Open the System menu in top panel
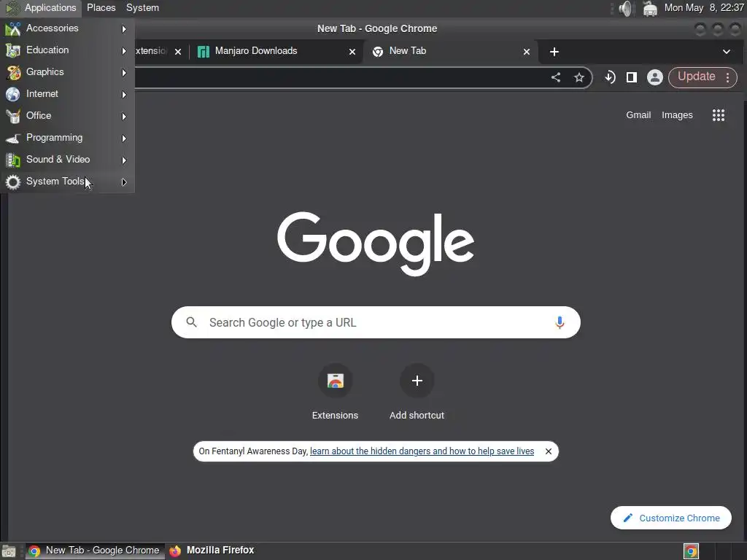747x560 pixels. pos(142,7)
